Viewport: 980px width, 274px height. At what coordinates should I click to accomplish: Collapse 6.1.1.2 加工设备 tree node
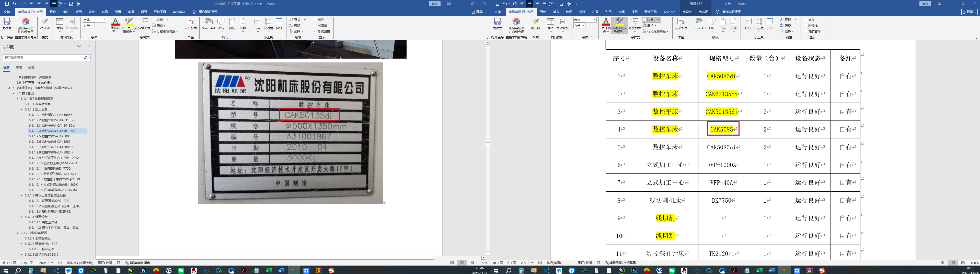click(22, 109)
